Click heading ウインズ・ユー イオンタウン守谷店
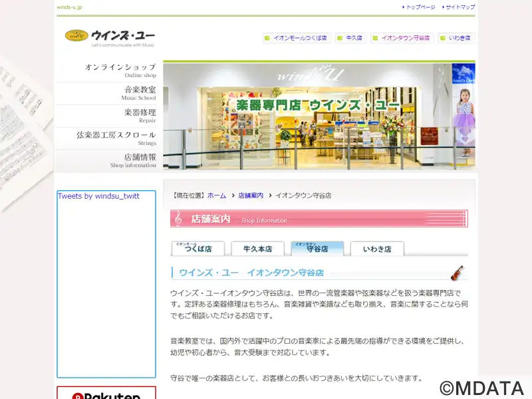 click(x=251, y=273)
